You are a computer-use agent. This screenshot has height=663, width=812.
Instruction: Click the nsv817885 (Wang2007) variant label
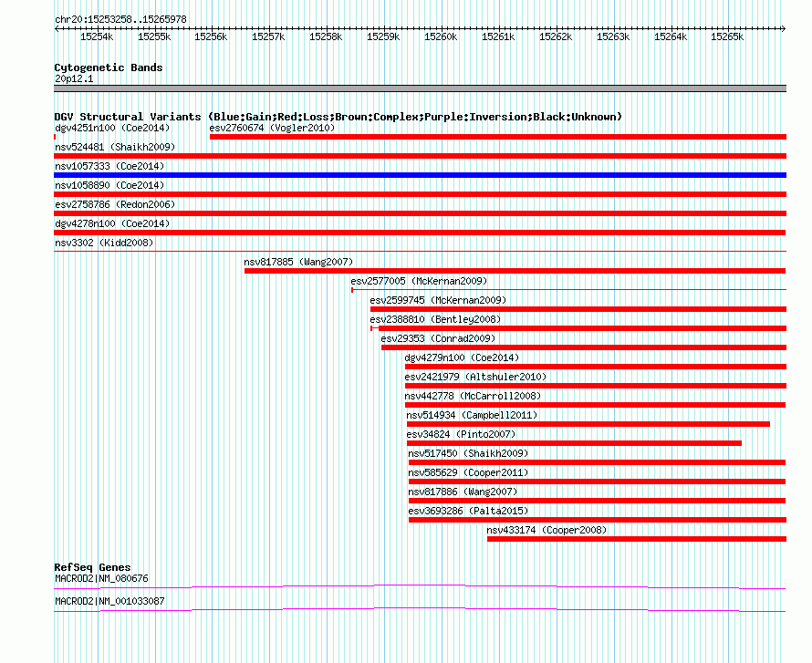298,262
